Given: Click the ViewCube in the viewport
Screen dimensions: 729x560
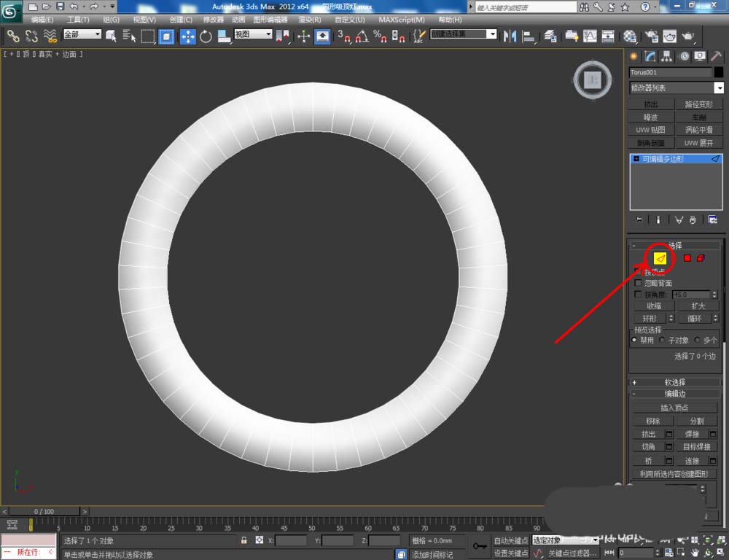Looking at the screenshot, I should coord(593,79).
